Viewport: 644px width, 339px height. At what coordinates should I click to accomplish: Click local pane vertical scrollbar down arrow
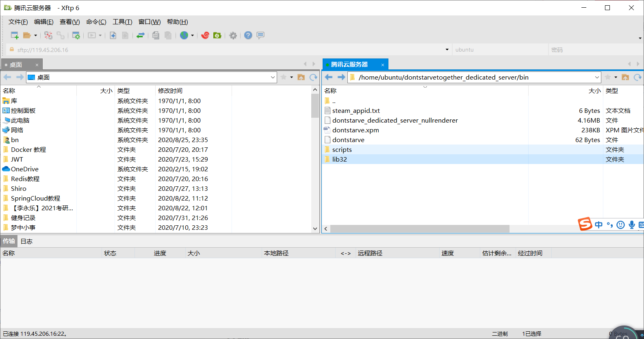point(315,229)
